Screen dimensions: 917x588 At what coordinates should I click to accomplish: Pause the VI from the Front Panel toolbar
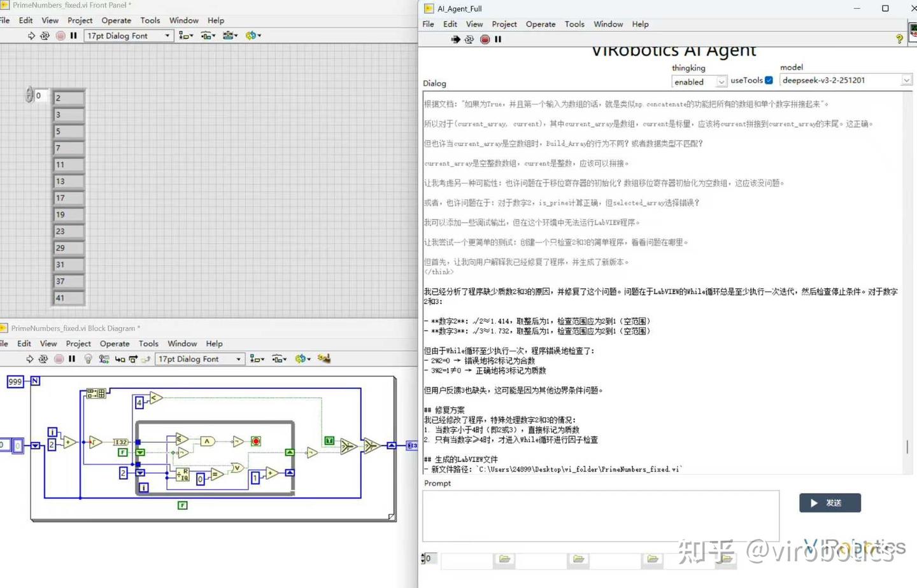(74, 36)
